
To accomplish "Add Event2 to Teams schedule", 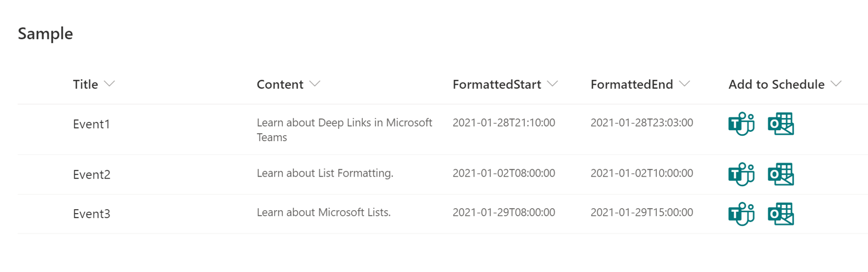I will 741,174.
